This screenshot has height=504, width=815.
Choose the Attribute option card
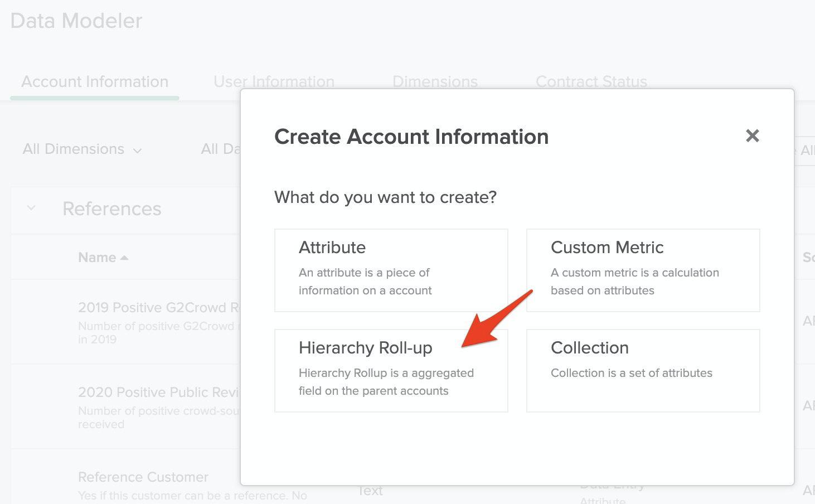[x=391, y=270]
